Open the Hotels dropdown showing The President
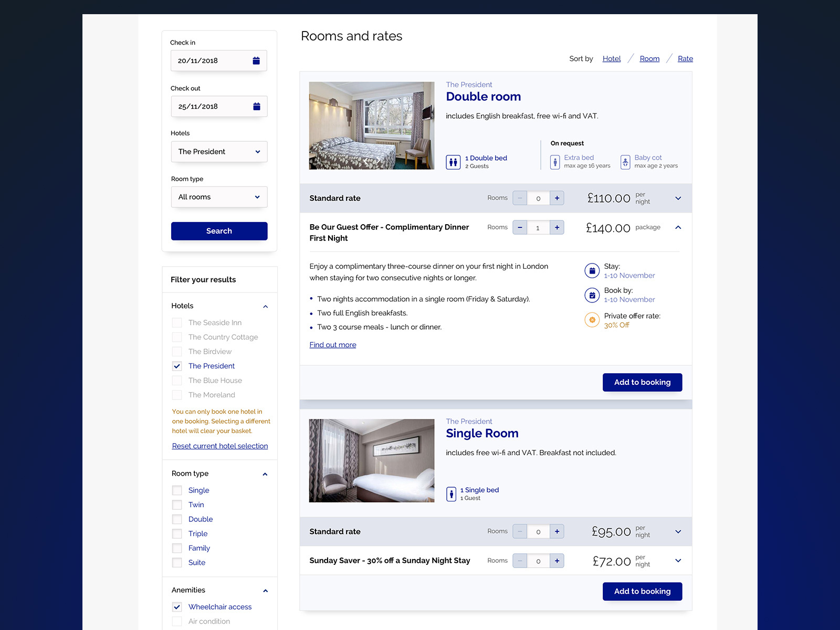Image resolution: width=840 pixels, height=630 pixels. pyautogui.click(x=219, y=152)
